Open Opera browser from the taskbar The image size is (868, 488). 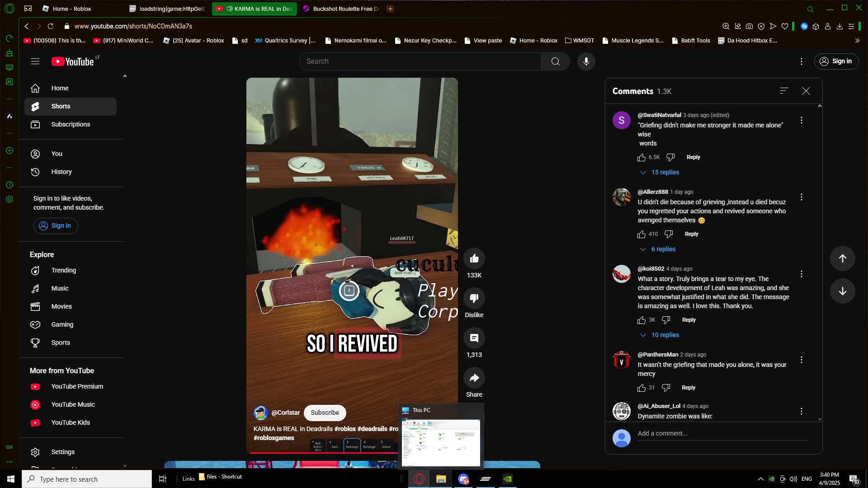coord(419,479)
